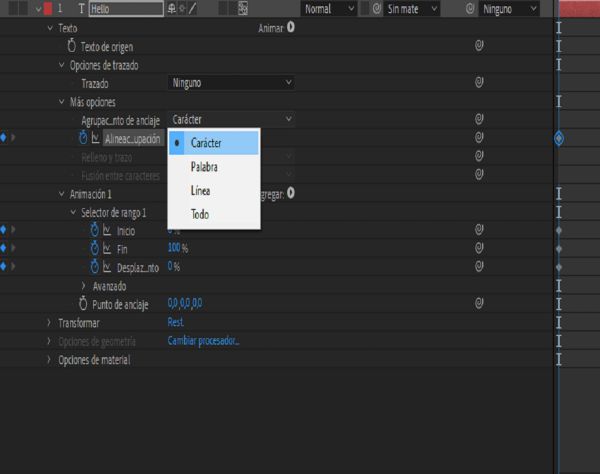
Task: Show graph editor for Alineación property
Action: 96,138
